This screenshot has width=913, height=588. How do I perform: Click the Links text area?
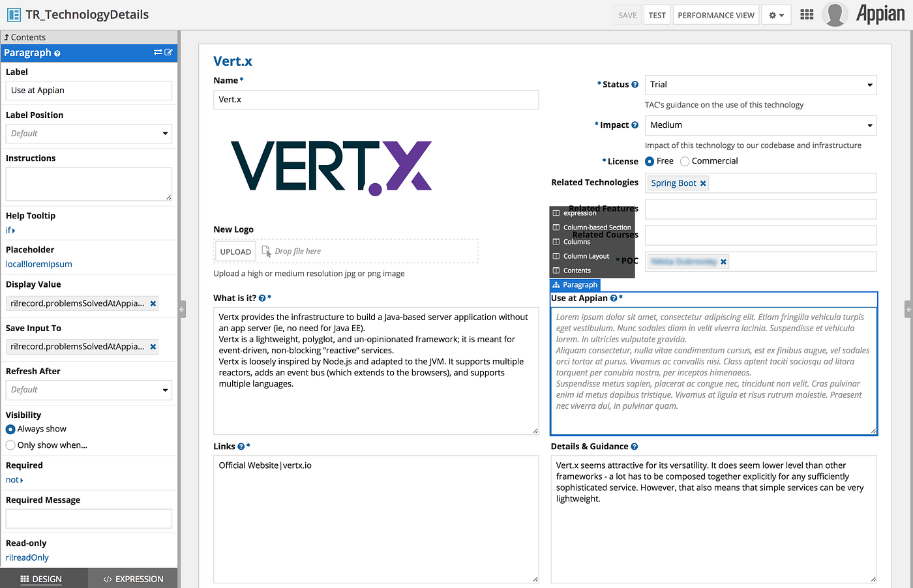point(376,520)
